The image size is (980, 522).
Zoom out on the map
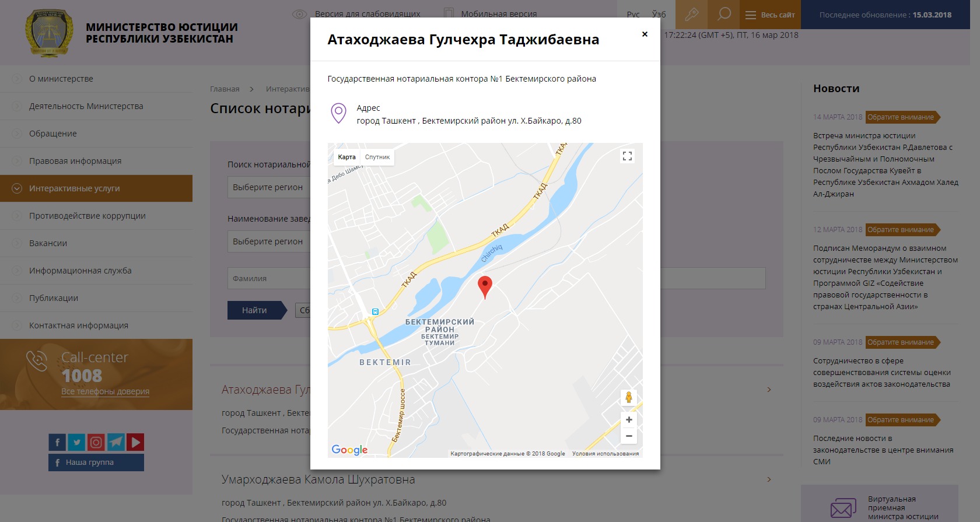coord(629,436)
